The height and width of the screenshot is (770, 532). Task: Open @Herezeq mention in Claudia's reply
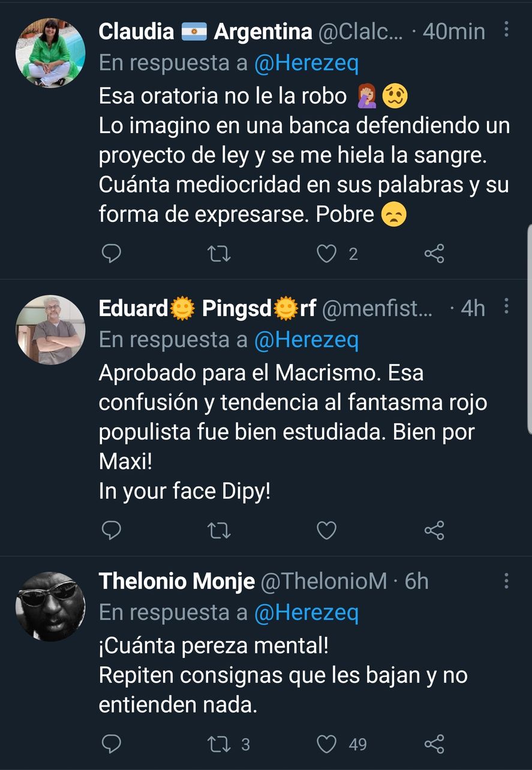pos(306,63)
